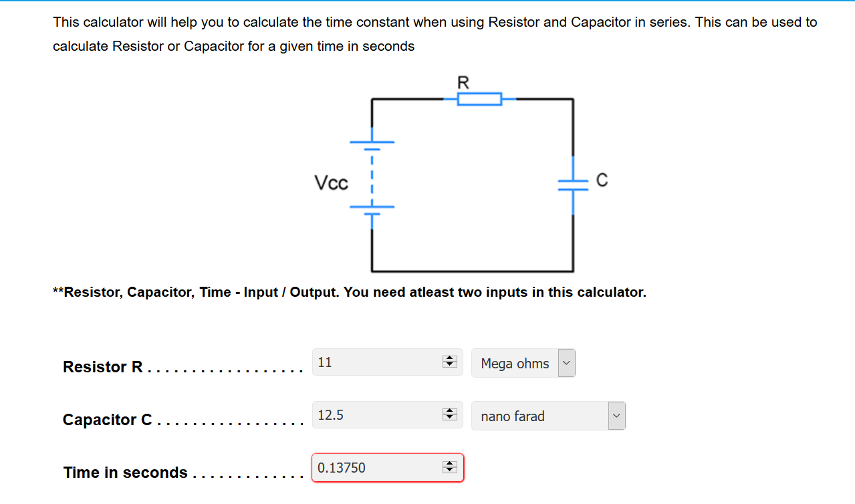Screen dimensions: 855x504
Task: Decrease Capacitor C value with down arrow
Action: click(x=450, y=418)
